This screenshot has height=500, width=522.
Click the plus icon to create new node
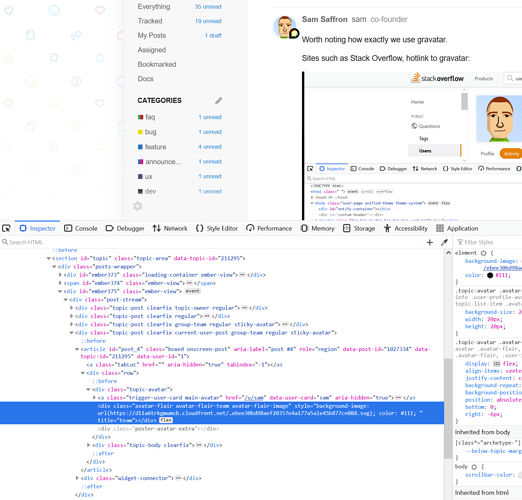[x=430, y=242]
